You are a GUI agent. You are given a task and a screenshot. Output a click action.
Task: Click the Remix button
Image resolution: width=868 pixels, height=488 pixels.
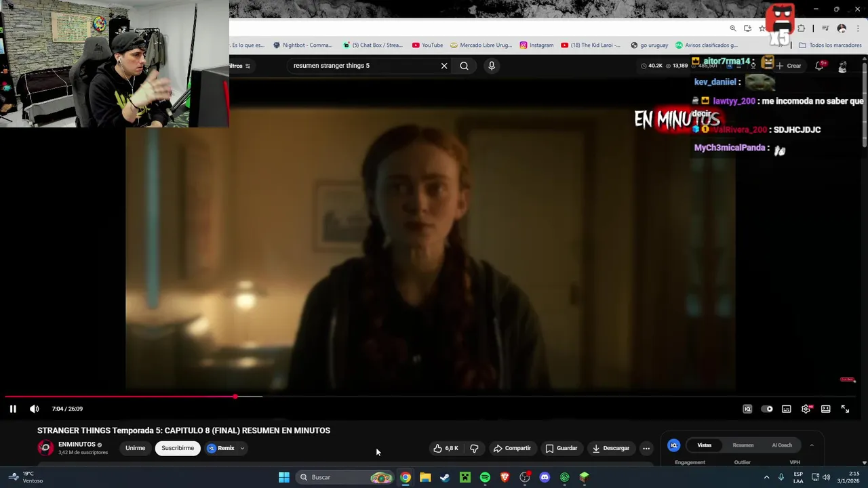221,448
